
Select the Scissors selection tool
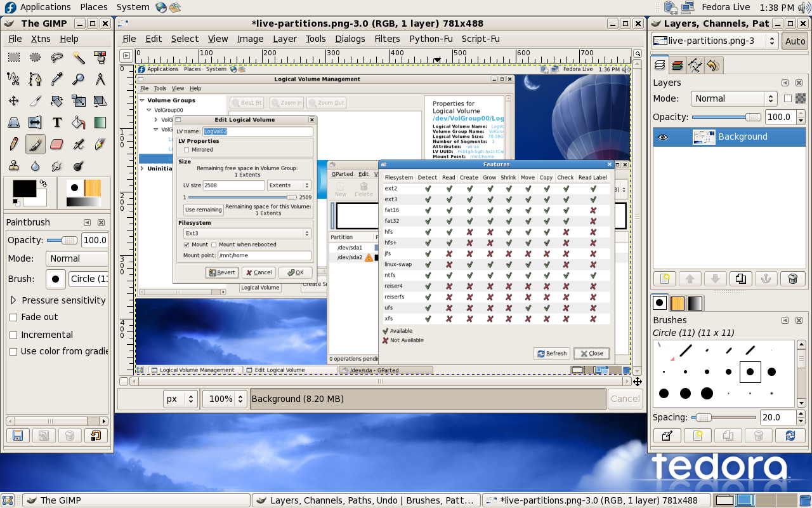[x=13, y=79]
